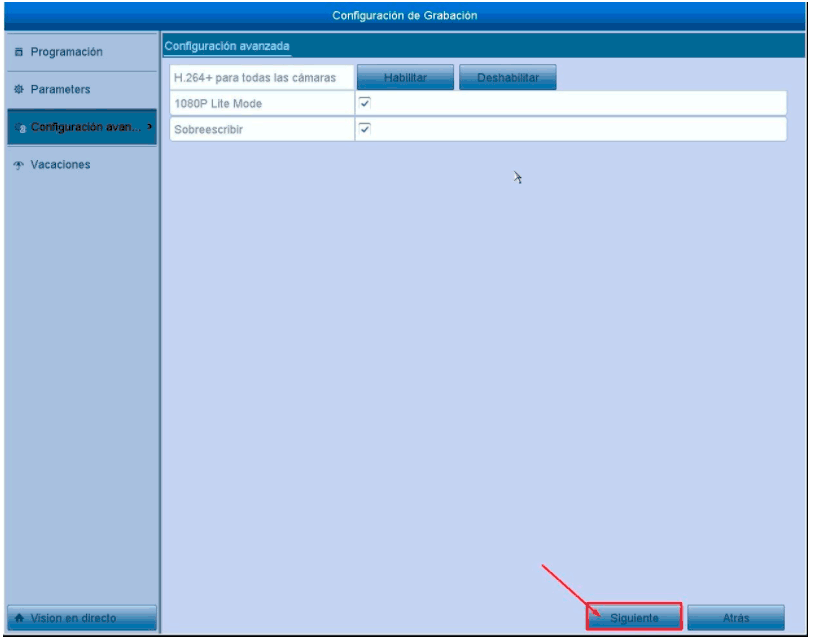Click the gear icon beside Parameters
The width and height of the screenshot is (813, 641).
(x=19, y=90)
